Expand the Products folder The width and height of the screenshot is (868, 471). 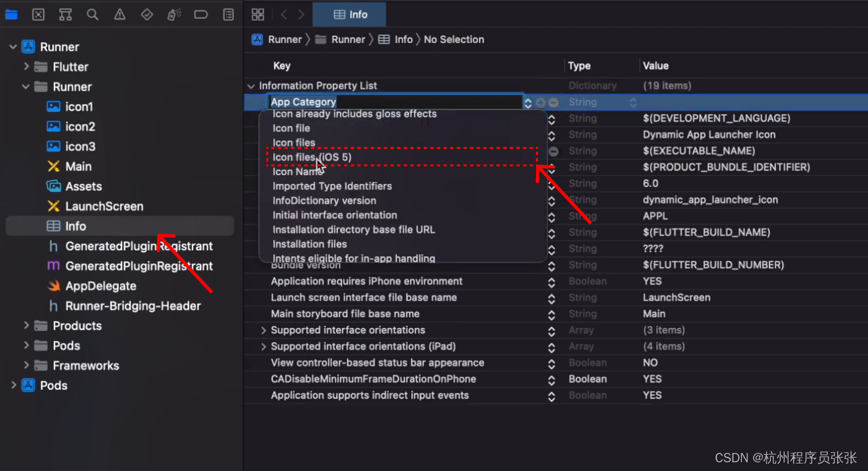(26, 325)
